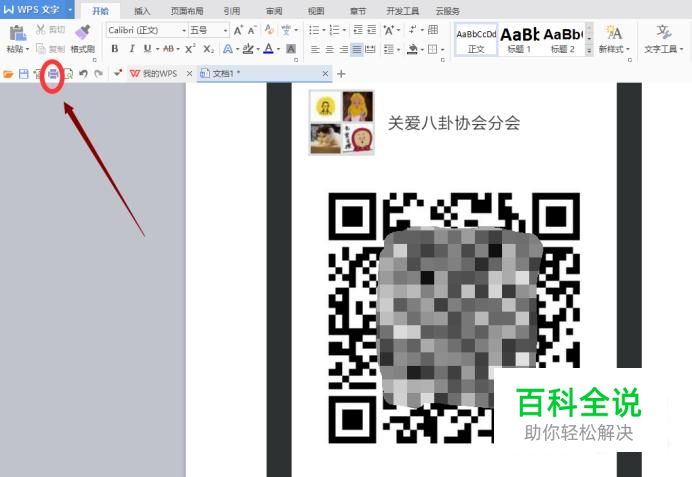Cut selection with the 剪切 scissors button
The image size is (692, 477).
(x=50, y=30)
